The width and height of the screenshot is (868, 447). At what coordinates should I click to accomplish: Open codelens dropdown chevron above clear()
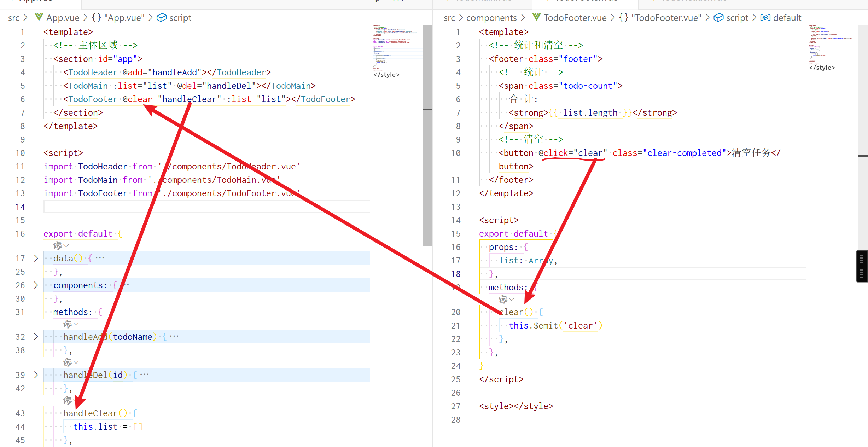[512, 300]
